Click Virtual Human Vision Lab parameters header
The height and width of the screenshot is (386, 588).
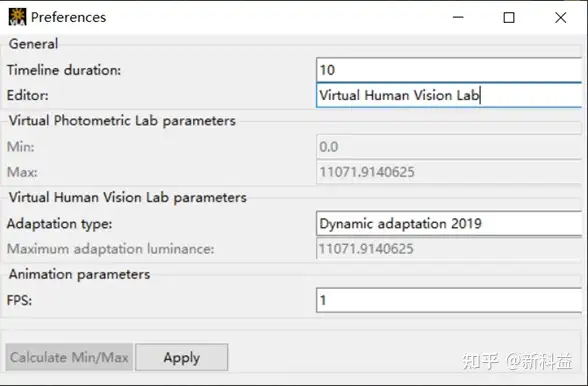(128, 198)
